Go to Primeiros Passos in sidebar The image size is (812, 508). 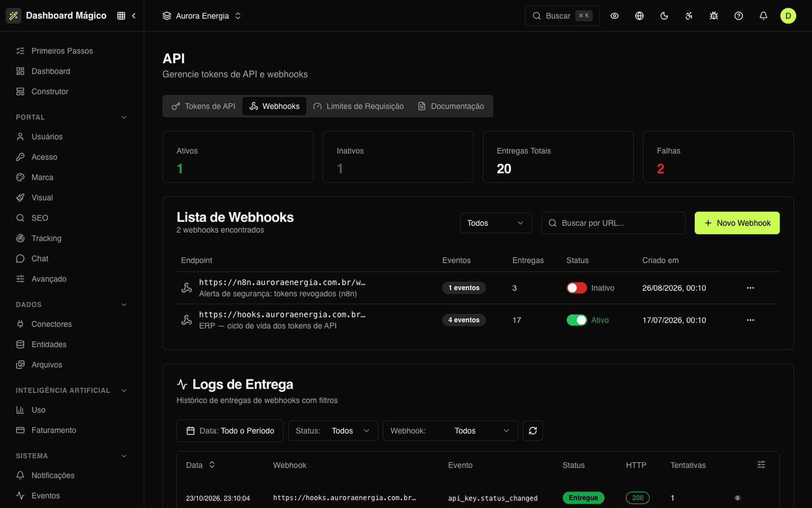click(x=72, y=51)
